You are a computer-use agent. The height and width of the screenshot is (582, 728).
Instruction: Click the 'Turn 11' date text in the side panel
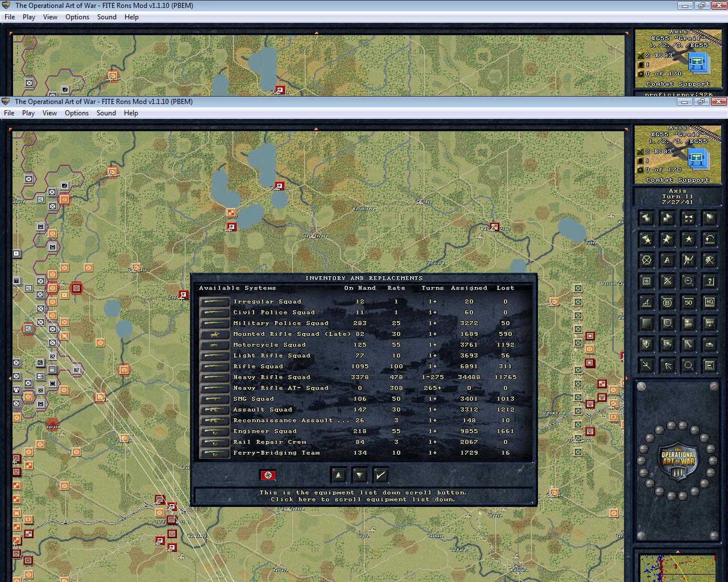pos(677,197)
